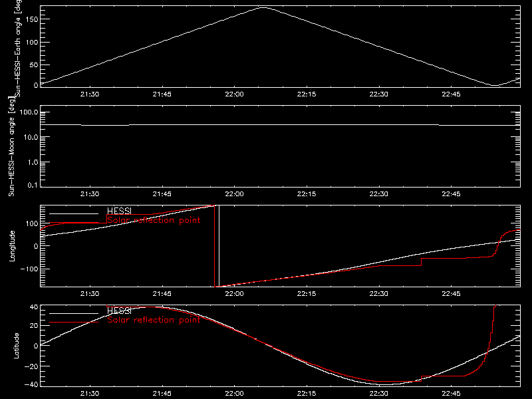Click the 50 tick on Earth angle plot
532x399 pixels.
pos(34,65)
